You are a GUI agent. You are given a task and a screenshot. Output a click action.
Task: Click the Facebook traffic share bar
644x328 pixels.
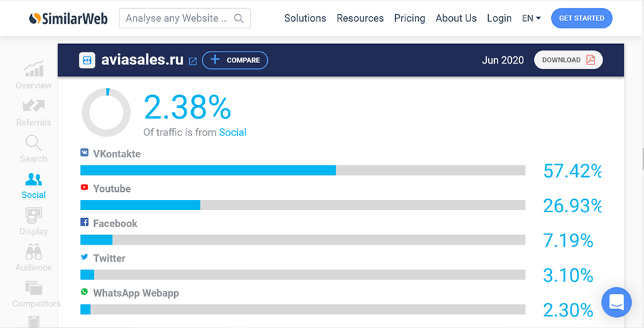tap(303, 240)
